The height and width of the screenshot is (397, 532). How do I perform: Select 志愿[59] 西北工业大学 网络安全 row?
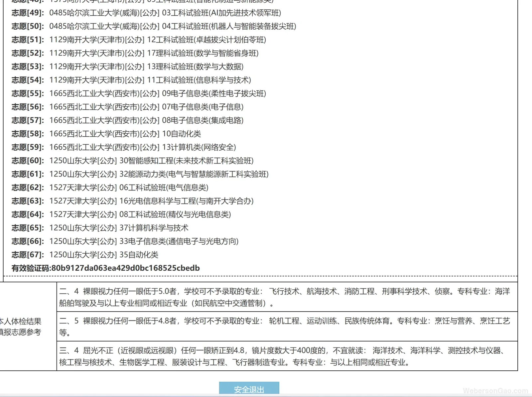click(124, 147)
